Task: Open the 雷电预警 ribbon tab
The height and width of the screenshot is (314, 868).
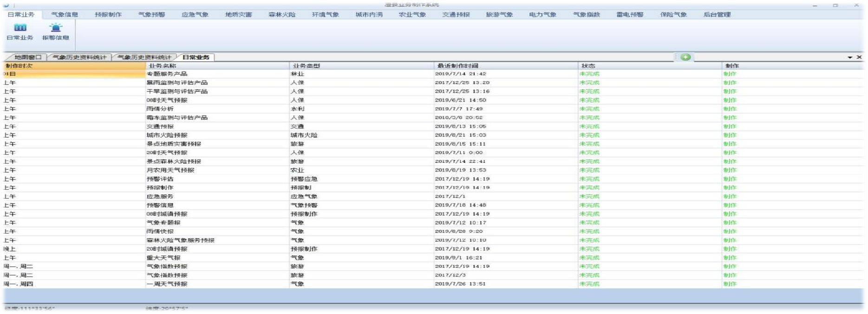Action: click(x=630, y=14)
